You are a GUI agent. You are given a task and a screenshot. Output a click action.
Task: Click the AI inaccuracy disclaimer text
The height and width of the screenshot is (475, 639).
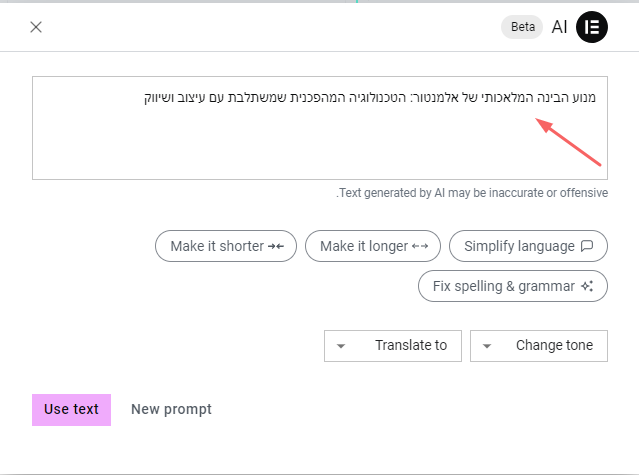472,192
